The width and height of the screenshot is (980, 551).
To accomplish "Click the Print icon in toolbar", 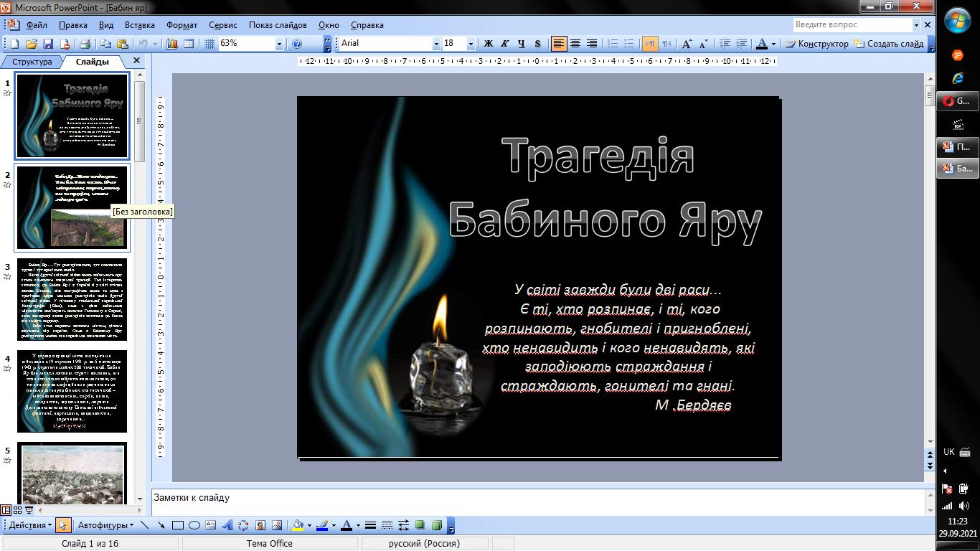I will click(85, 44).
